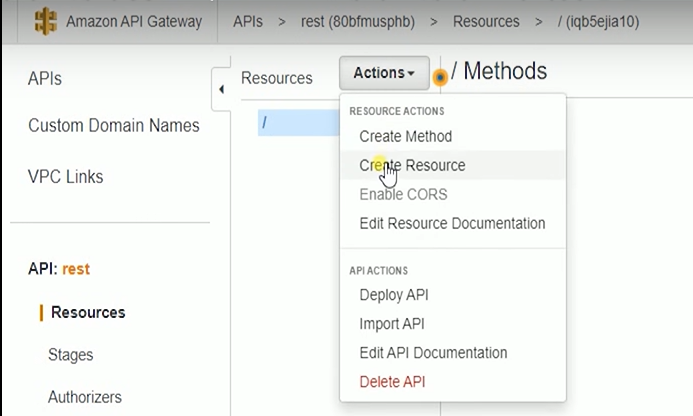Image resolution: width=693 pixels, height=416 pixels.
Task: Choose Create Resource from the Actions menu
Action: [x=453, y=165]
